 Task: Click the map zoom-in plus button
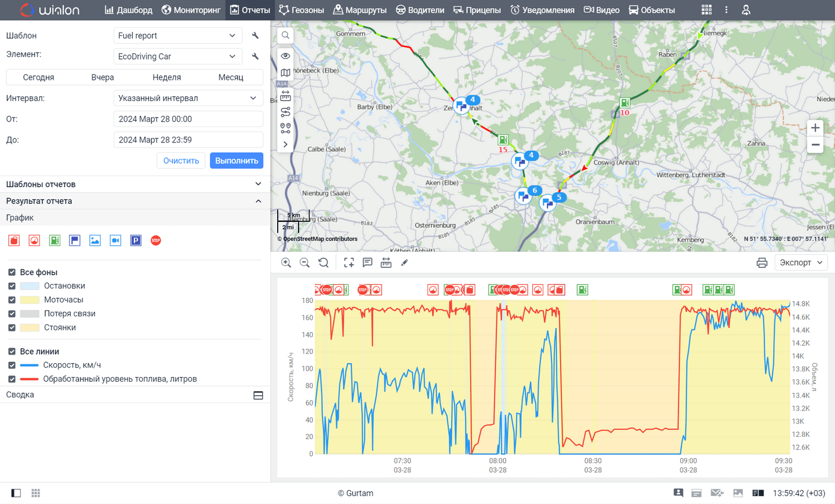tap(815, 128)
